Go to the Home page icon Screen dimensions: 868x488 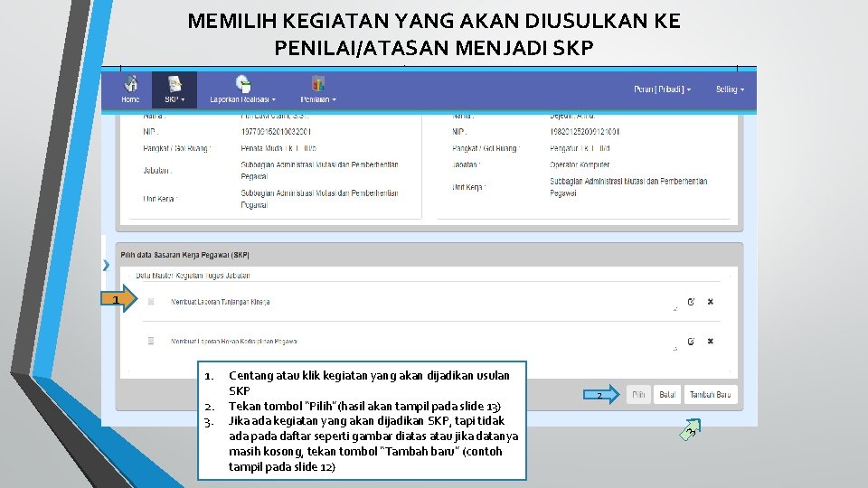point(130,84)
